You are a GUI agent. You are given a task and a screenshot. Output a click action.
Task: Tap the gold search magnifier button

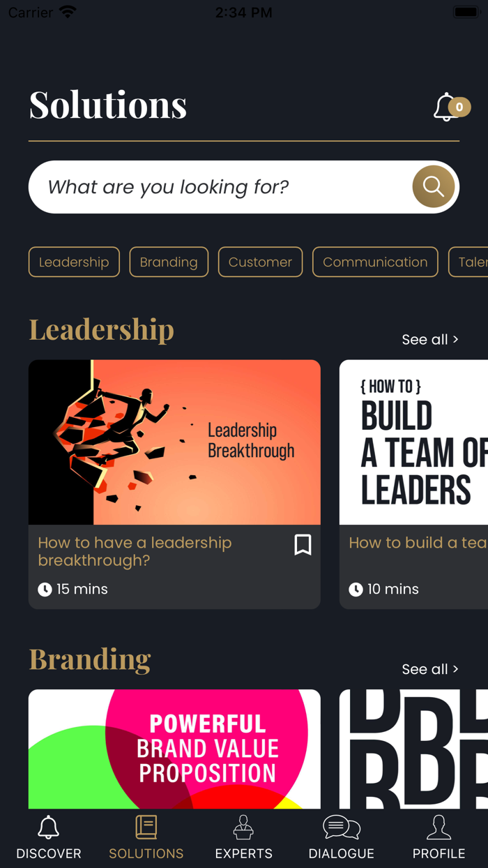[x=433, y=186]
